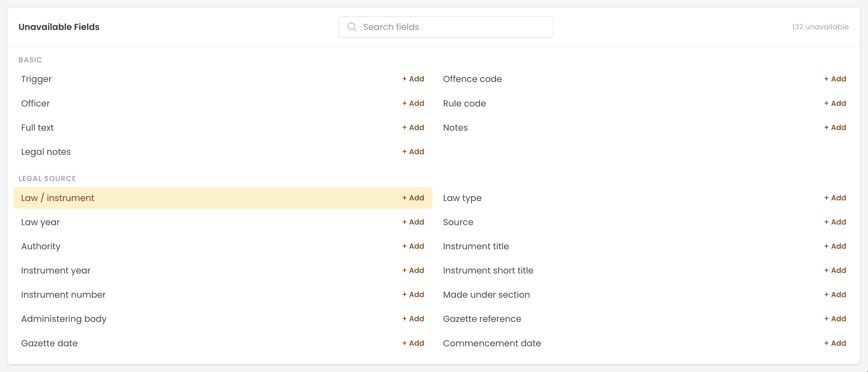
Task: Select the 'Law type' field label
Action: (462, 198)
